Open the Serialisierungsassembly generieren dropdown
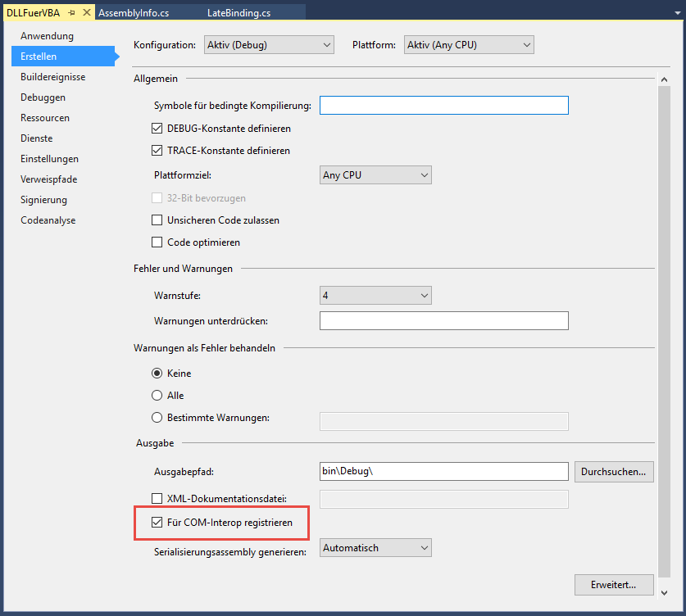The image size is (686, 616). 425,547
